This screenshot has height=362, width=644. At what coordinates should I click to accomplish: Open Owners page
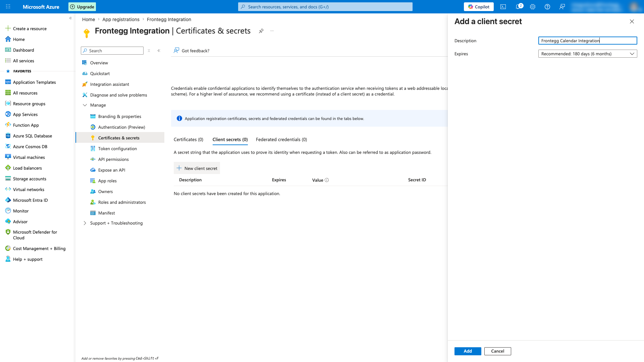click(x=105, y=191)
